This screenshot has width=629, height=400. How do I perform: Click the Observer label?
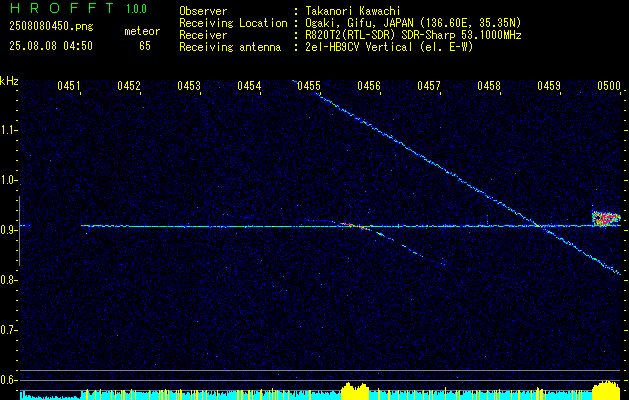(203, 11)
